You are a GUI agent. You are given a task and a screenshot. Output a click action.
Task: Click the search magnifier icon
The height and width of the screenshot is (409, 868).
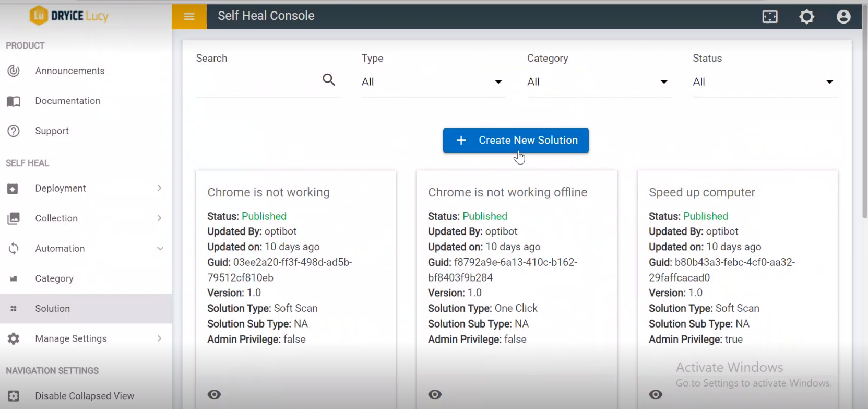(329, 80)
